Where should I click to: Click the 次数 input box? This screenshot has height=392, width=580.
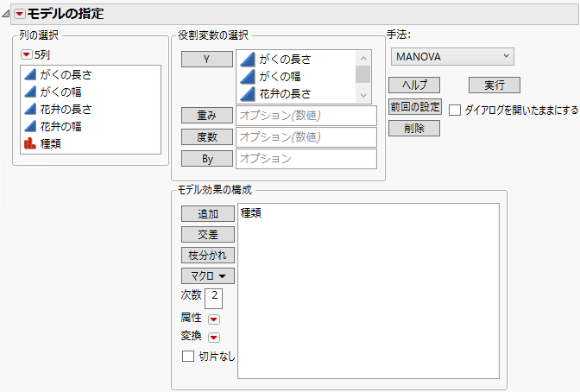pos(213,299)
